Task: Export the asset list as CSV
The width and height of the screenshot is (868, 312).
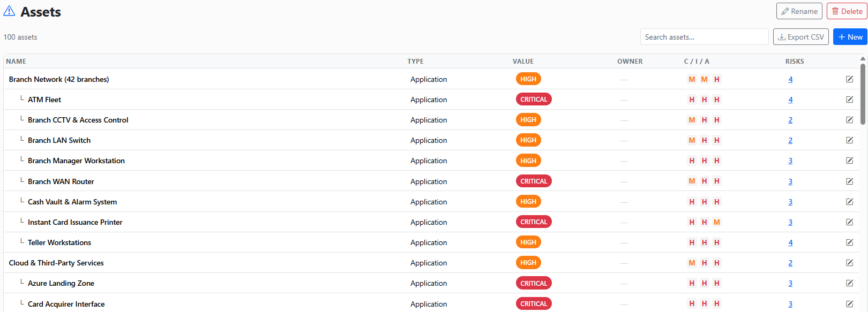Action: (801, 37)
